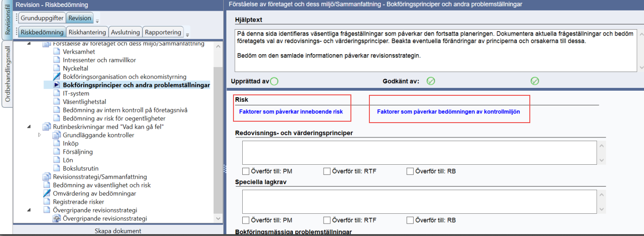Click down arrow of Hjälptext scrollbar
The width and height of the screenshot is (644, 236).
pos(640,68)
